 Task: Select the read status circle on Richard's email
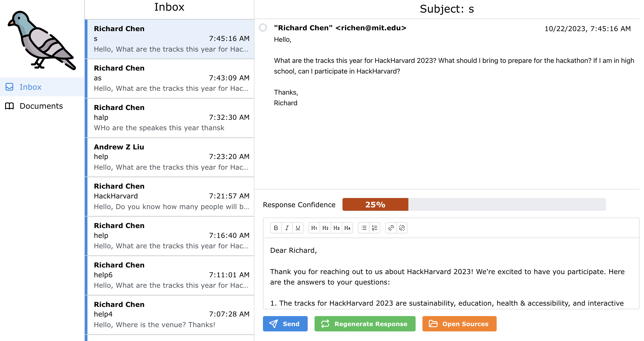click(263, 28)
